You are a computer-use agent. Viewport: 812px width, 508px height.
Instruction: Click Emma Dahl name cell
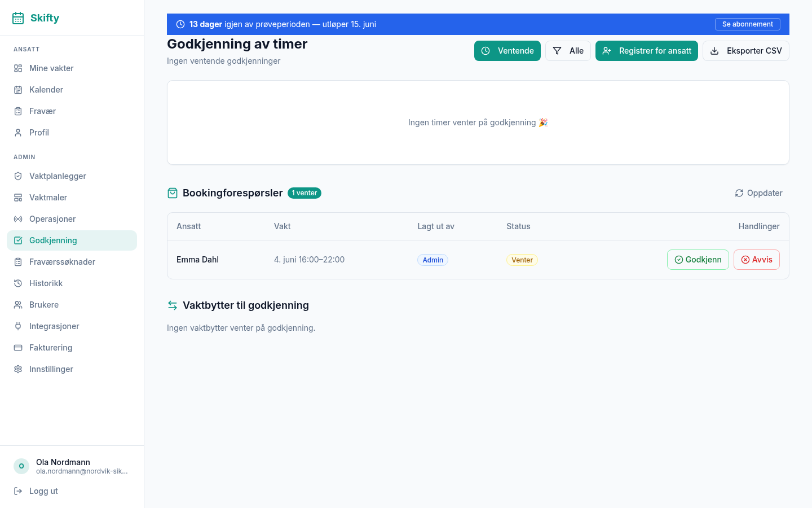coord(197,260)
